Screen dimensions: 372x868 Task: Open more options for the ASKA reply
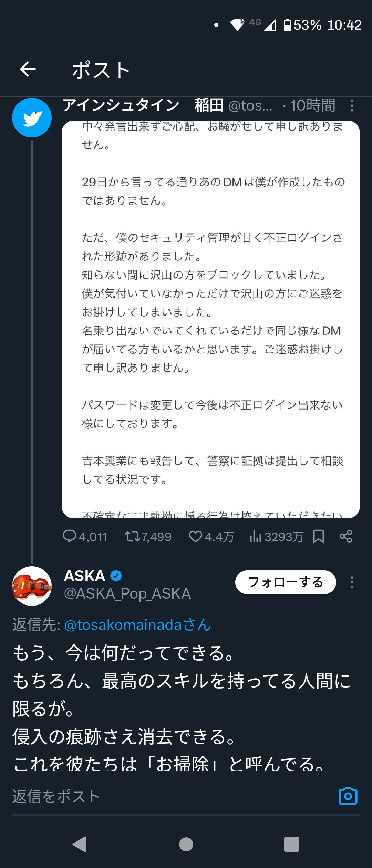[352, 582]
